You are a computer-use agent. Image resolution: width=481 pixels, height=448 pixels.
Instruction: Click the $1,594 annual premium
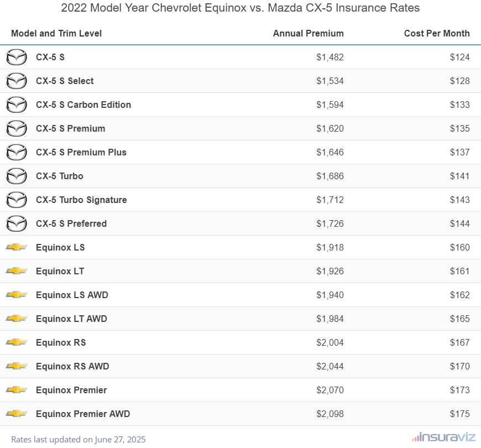330,105
